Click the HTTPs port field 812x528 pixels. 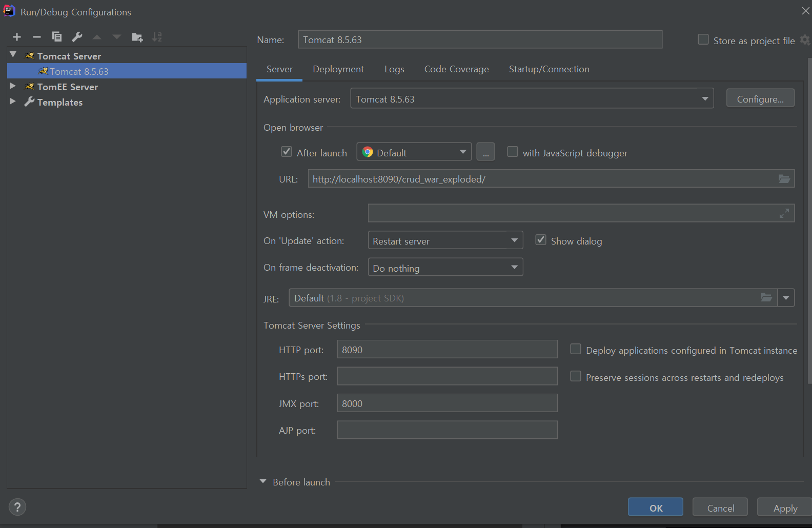(x=448, y=376)
